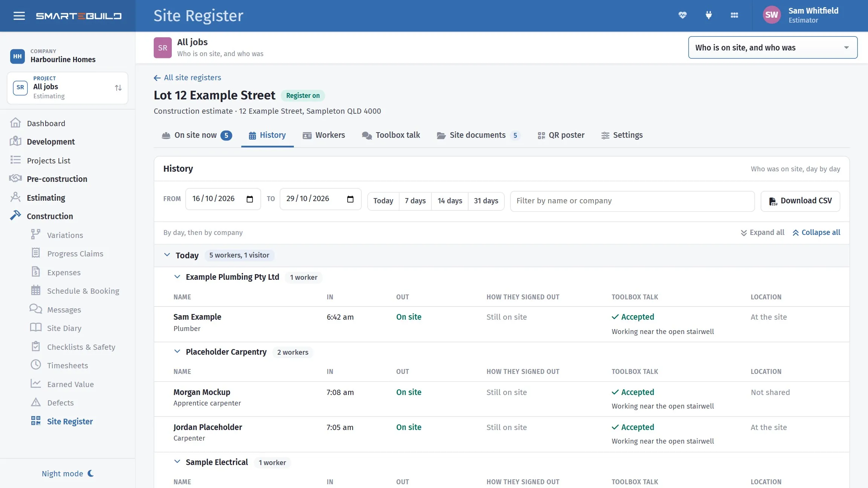Select the 14 days range
Screen dimensions: 868x488
450,201
